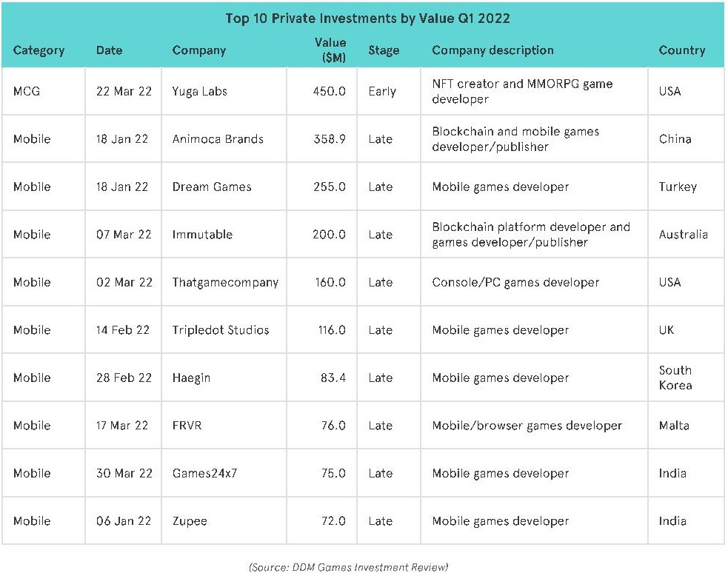
Task: Select the Yuga Labs company cell
Action: pyautogui.click(x=199, y=91)
